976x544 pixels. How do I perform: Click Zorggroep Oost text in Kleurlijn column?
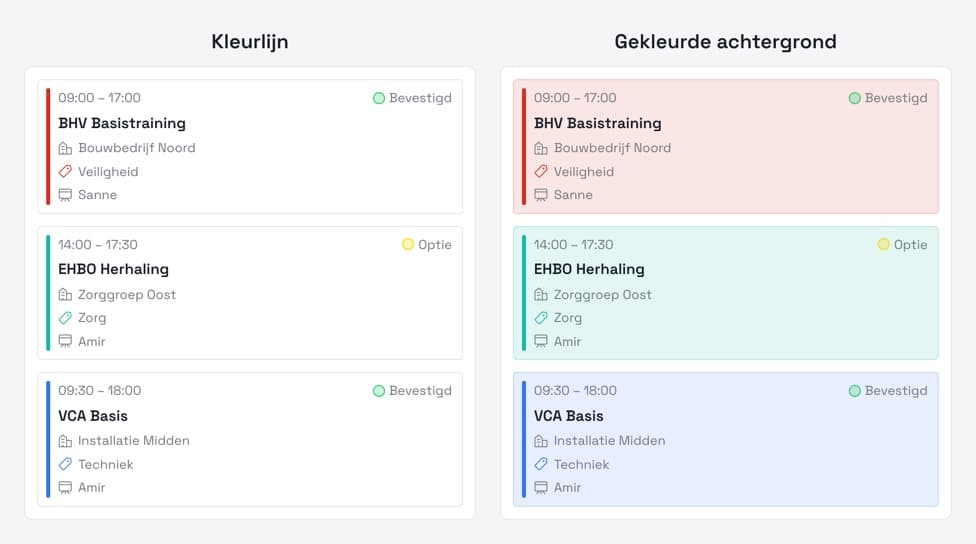[x=127, y=295]
